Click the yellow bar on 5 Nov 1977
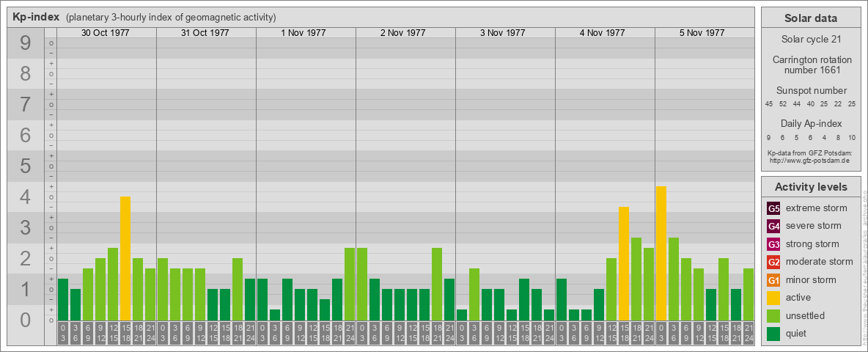868x352 pixels. pyautogui.click(x=661, y=254)
